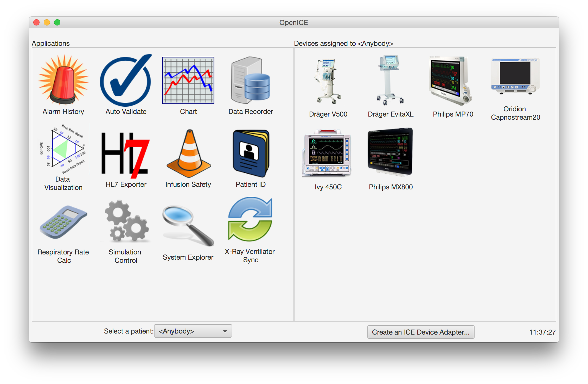
Task: Click the 11:37:27 clock text
Action: 542,332
